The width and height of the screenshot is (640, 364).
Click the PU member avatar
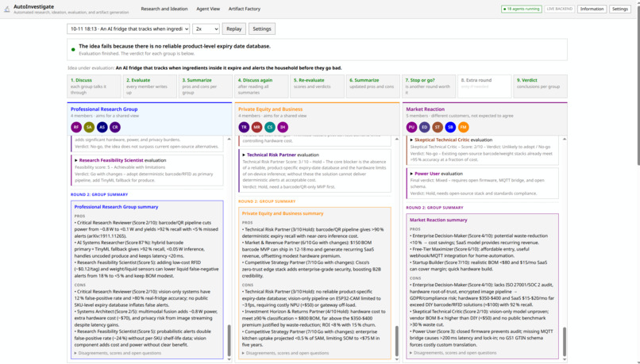[x=411, y=127]
